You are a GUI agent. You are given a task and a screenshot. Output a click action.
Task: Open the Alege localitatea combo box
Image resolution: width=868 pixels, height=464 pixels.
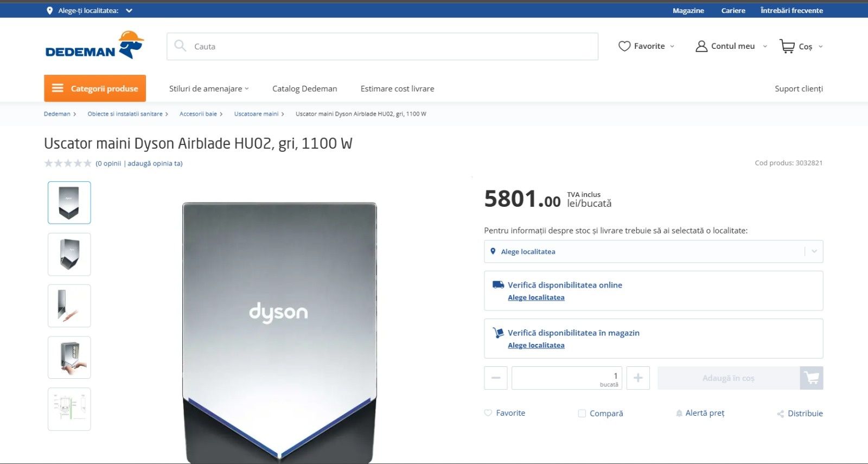[653, 251]
